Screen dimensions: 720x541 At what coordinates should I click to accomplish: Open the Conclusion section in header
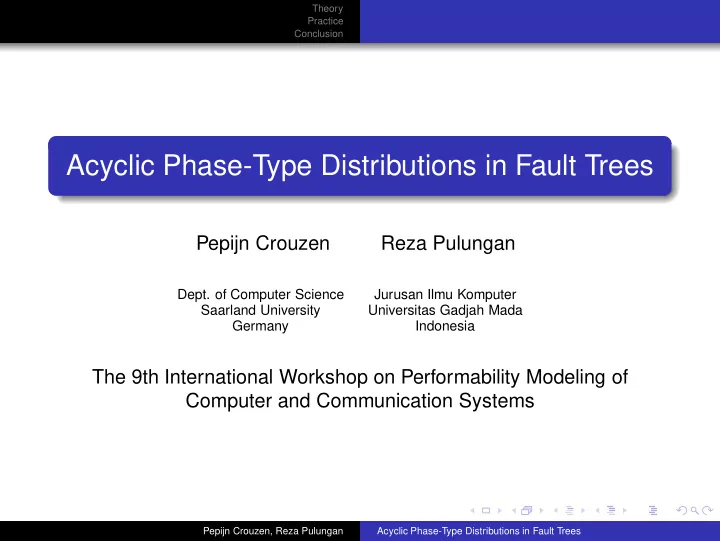[319, 34]
